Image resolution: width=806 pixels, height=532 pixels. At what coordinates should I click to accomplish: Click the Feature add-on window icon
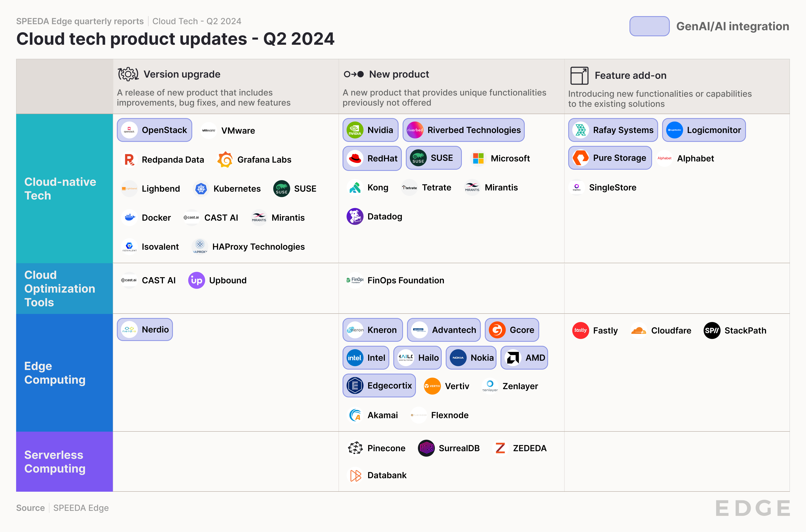579,76
